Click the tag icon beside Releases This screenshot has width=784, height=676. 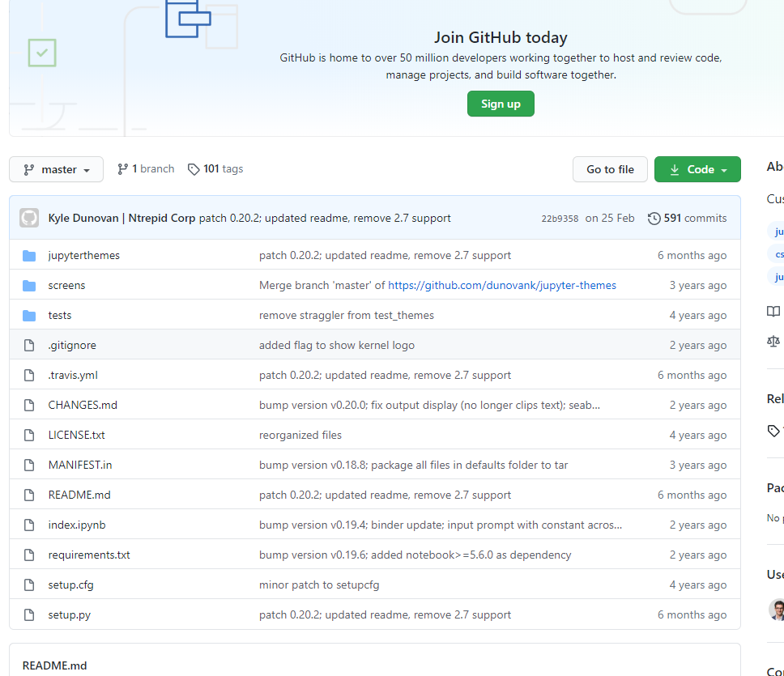coord(773,430)
